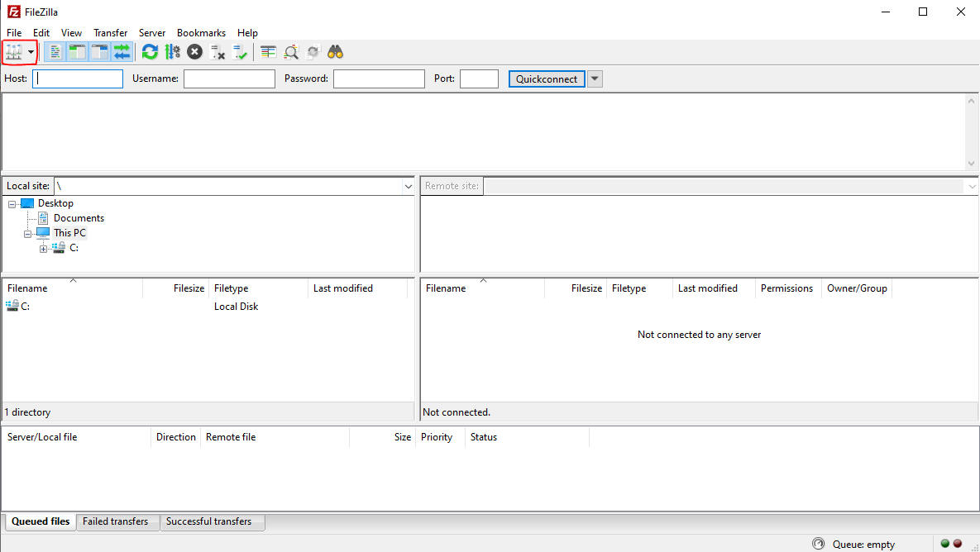This screenshot has width=980, height=552.
Task: Click the Quickconnect button
Action: pos(547,79)
